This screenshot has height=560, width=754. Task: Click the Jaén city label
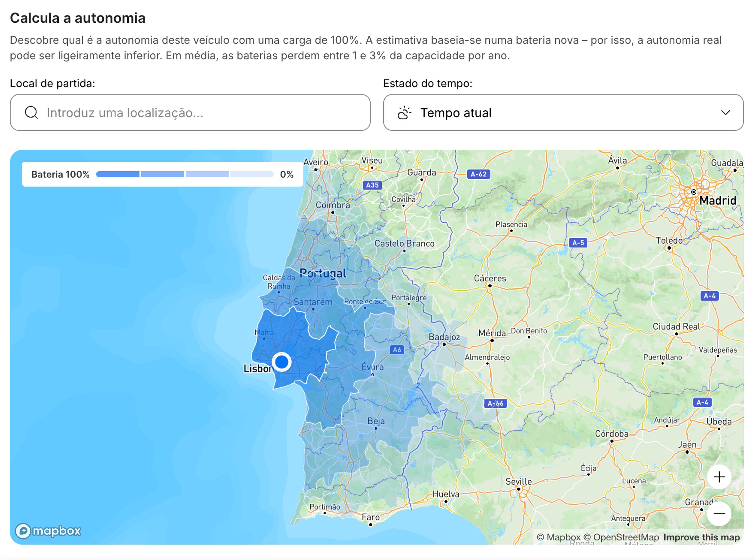[687, 444]
